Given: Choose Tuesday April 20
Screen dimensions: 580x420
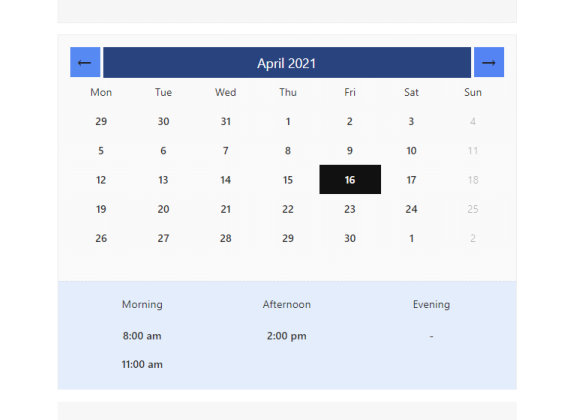Looking at the screenshot, I should point(163,209).
